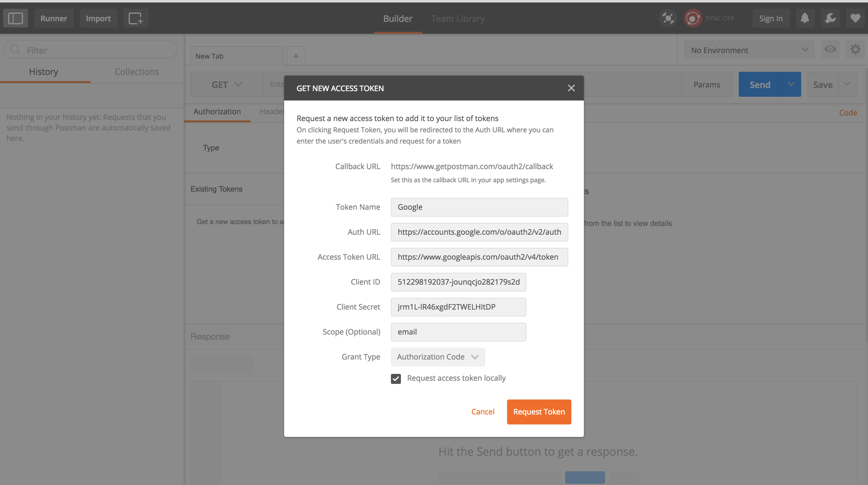This screenshot has height=485, width=868.
Task: Open the Interceptor satellite icon
Action: pos(668,18)
